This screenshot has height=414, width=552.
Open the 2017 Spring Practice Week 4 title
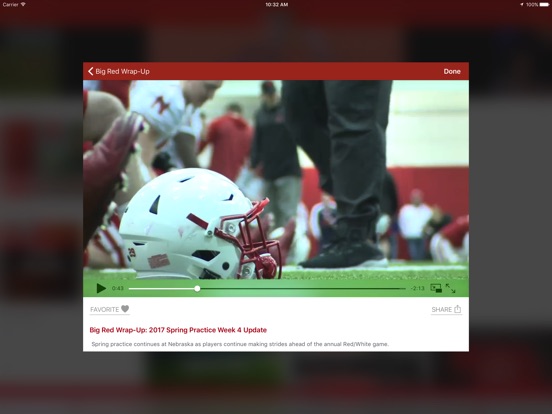[x=178, y=330]
